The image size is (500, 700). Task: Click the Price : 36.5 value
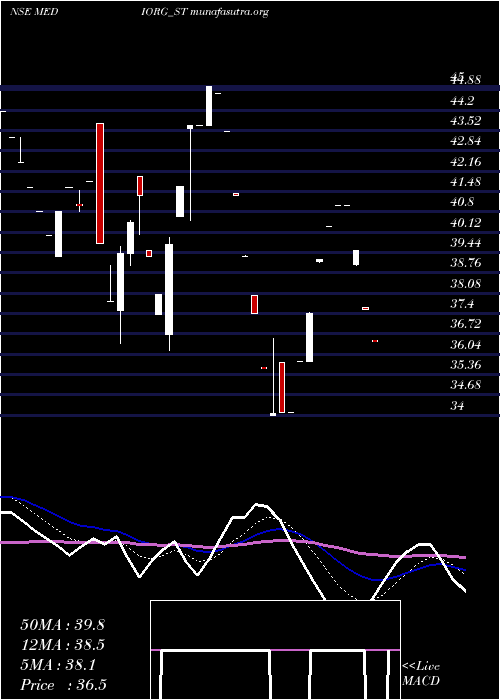point(63,685)
